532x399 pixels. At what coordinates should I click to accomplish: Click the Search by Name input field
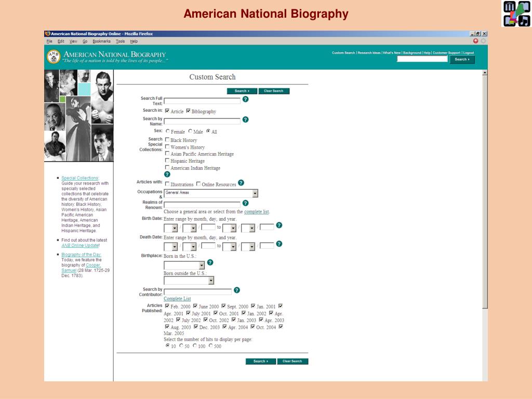click(x=202, y=121)
